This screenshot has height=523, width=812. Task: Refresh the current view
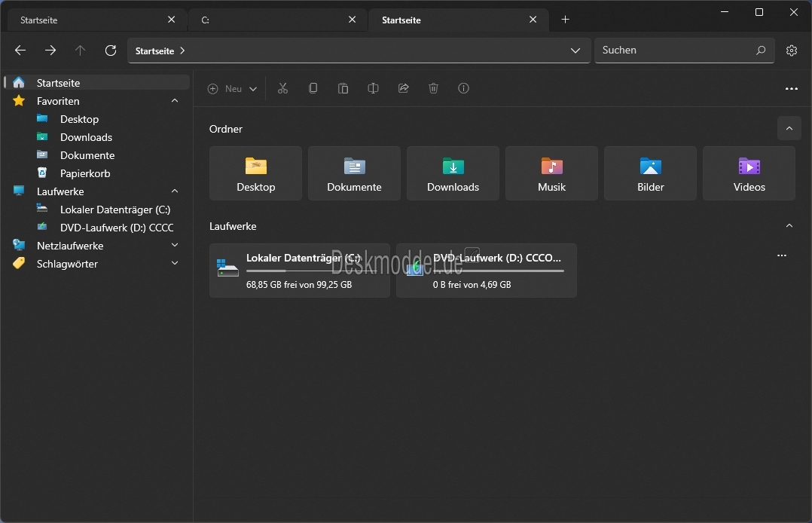tap(110, 50)
